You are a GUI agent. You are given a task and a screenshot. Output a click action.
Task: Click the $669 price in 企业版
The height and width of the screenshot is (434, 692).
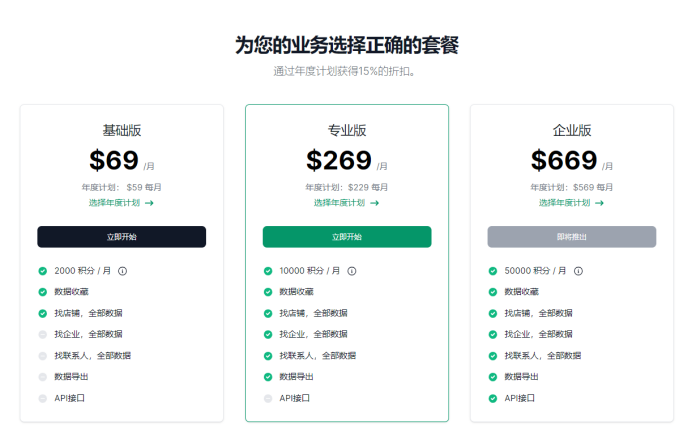click(564, 160)
